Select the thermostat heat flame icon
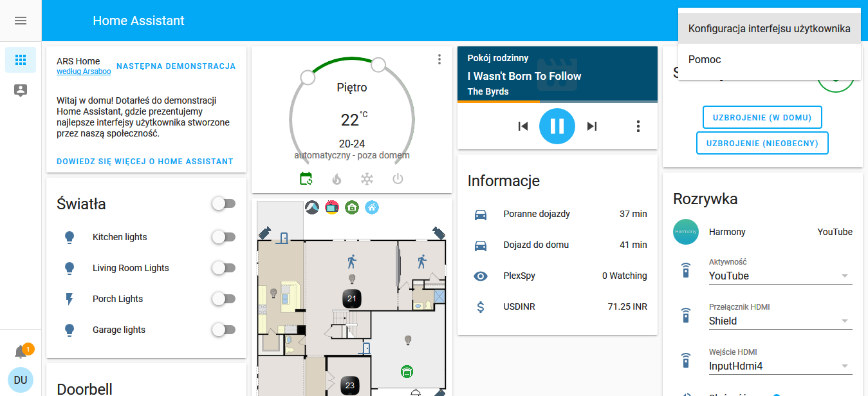The image size is (868, 396). pyautogui.click(x=337, y=179)
